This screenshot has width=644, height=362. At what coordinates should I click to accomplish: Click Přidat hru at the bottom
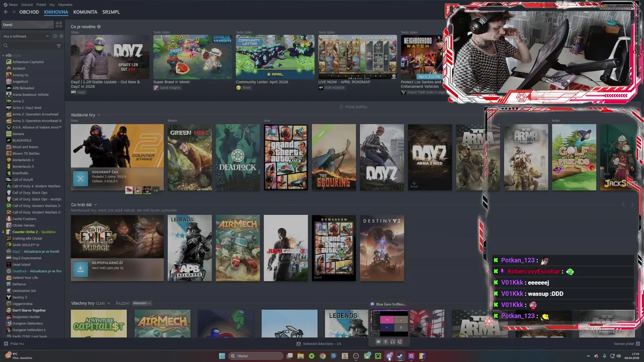[x=14, y=344]
